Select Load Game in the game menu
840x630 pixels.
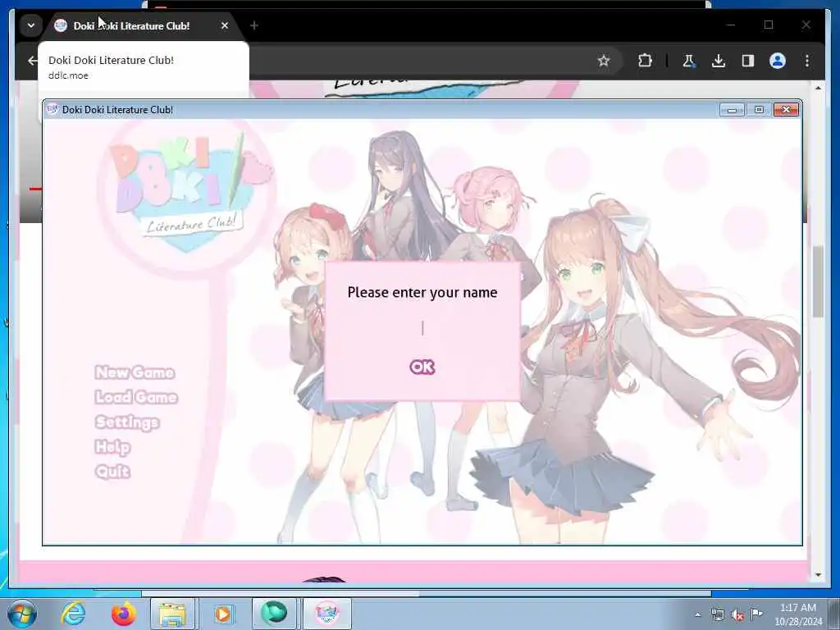[x=136, y=397]
